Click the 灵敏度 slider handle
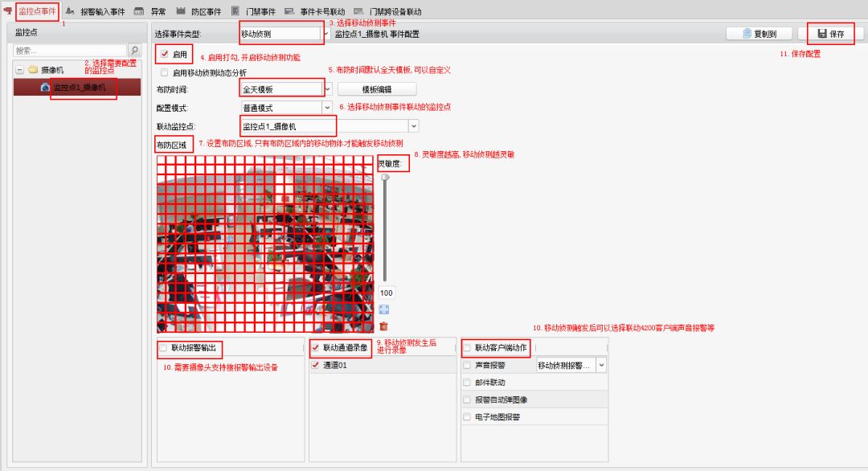Image resolution: width=868 pixels, height=471 pixels. coord(385,177)
